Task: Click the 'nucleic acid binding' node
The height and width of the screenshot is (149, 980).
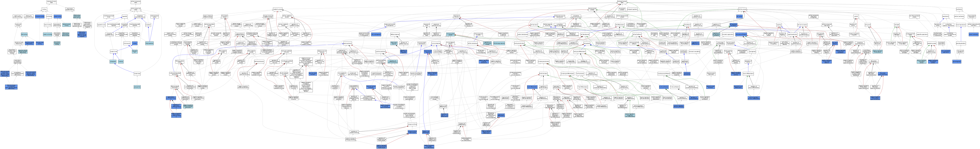Action: (x=18, y=25)
